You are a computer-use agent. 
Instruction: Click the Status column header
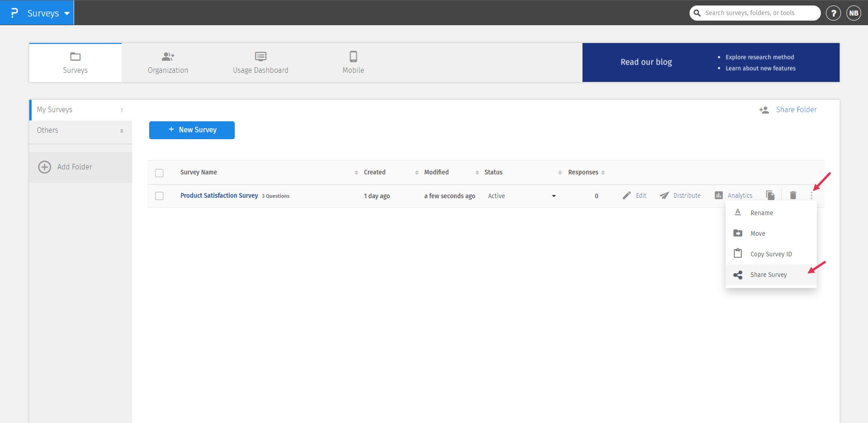pyautogui.click(x=493, y=173)
